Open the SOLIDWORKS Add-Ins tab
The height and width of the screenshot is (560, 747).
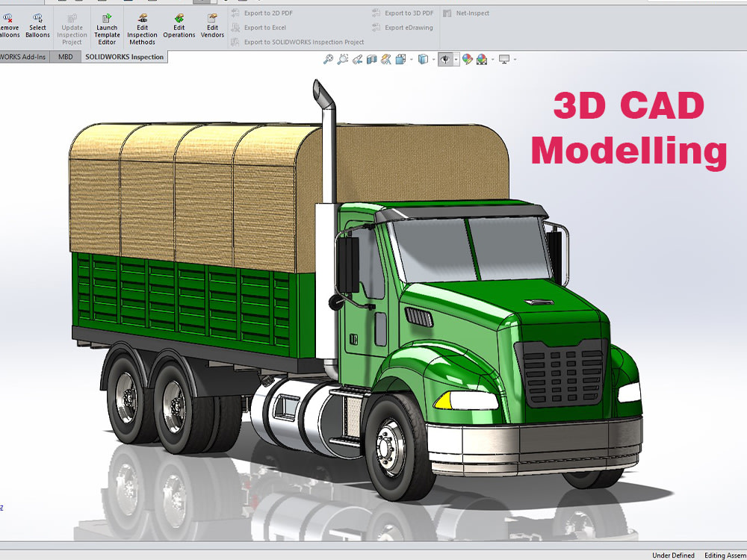click(x=22, y=57)
